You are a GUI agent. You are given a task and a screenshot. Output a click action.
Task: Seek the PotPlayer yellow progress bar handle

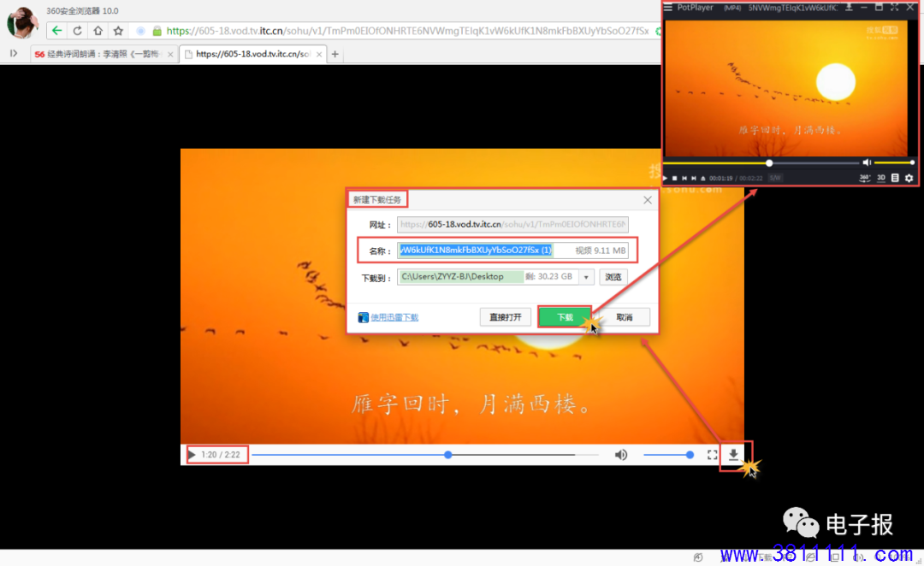pos(769,163)
